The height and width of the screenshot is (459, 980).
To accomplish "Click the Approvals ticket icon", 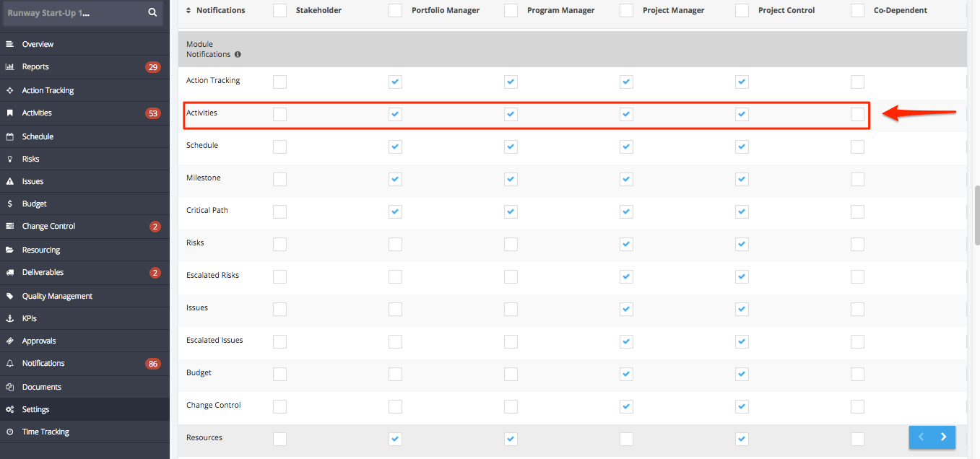I will (x=10, y=341).
